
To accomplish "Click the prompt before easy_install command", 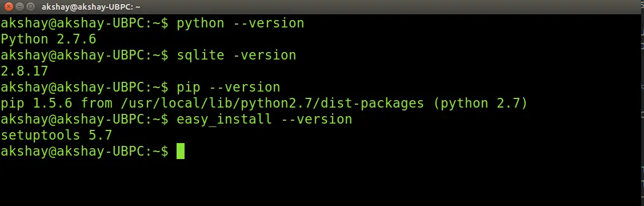I will coord(85,119).
